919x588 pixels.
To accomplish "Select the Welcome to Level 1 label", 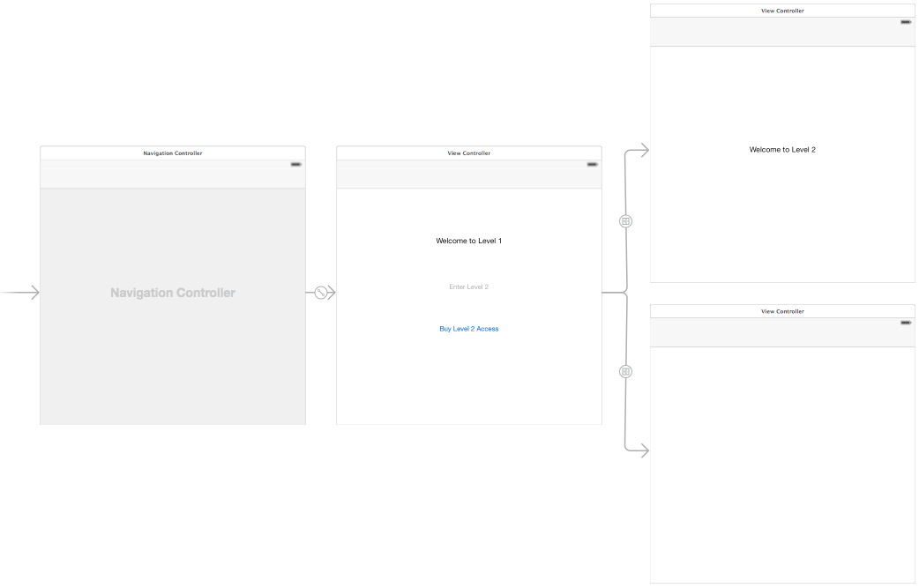I will (x=468, y=240).
